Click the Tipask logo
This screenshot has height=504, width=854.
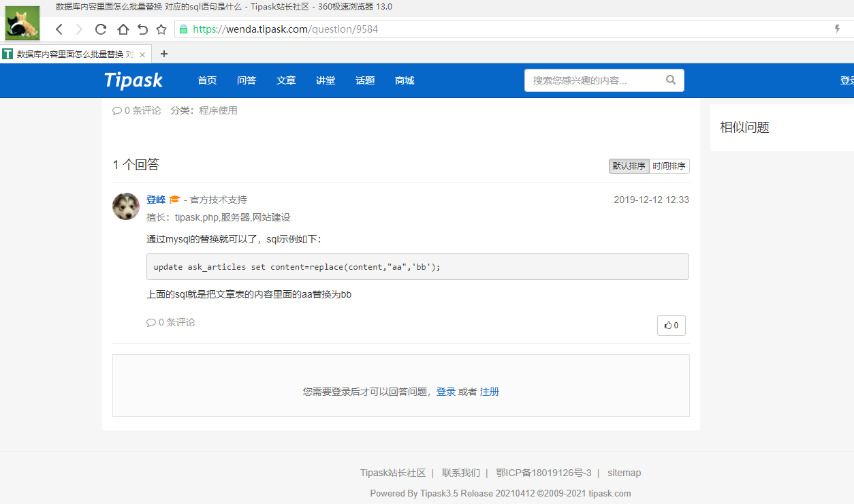(133, 80)
